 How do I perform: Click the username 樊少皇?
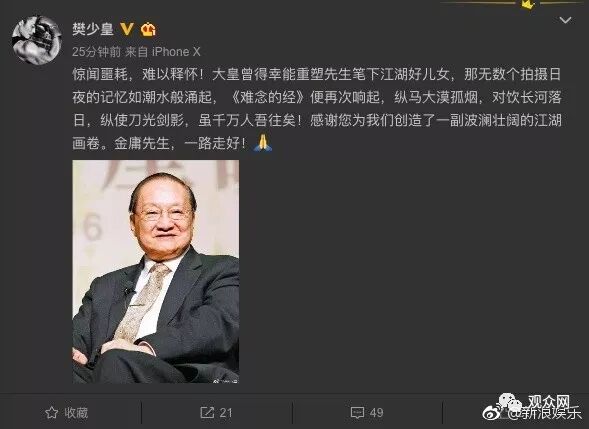pos(93,29)
